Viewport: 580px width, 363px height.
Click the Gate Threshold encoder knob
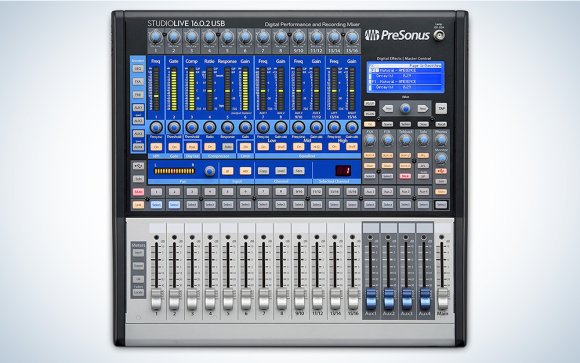point(173,127)
